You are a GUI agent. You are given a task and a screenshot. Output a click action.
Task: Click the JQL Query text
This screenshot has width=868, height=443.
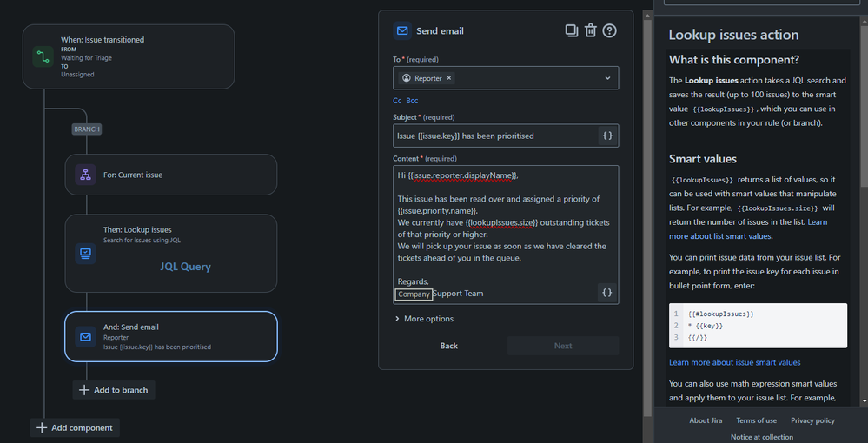185,267
